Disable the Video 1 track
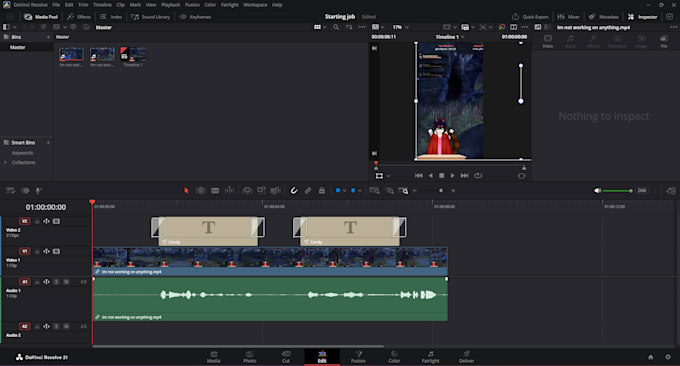Screen dimensions: 680x366 click(56, 251)
